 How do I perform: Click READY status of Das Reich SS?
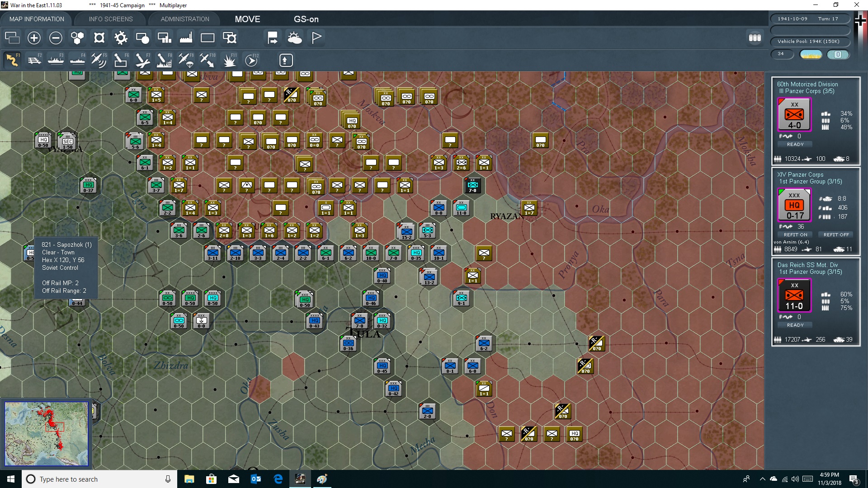[x=795, y=325]
